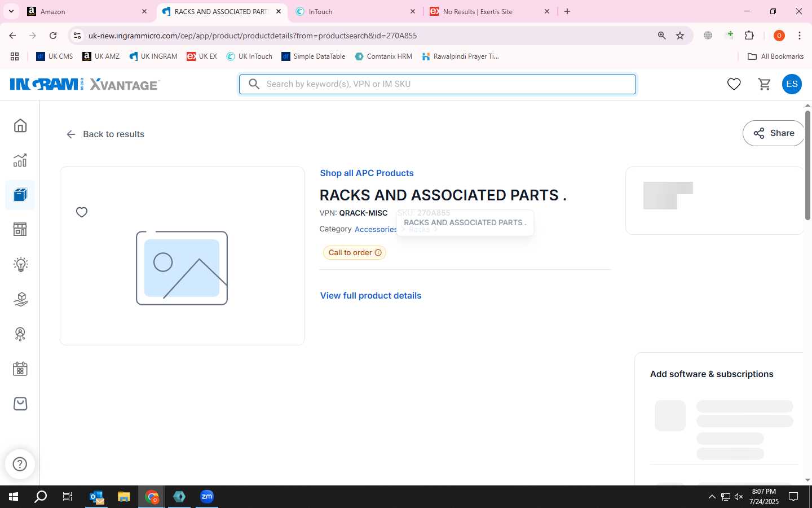Open the Accessories category link
Image resolution: width=812 pixels, height=508 pixels.
[x=376, y=229]
